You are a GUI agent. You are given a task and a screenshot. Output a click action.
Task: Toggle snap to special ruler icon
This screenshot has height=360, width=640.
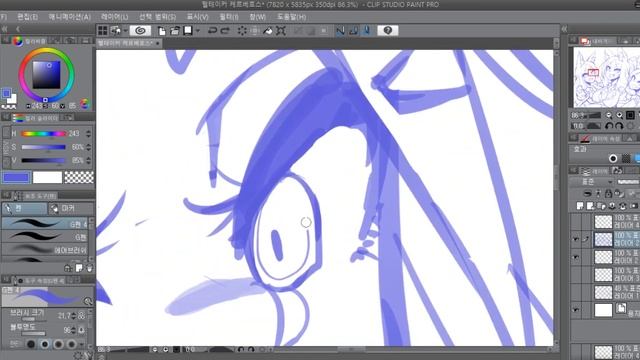(353, 31)
